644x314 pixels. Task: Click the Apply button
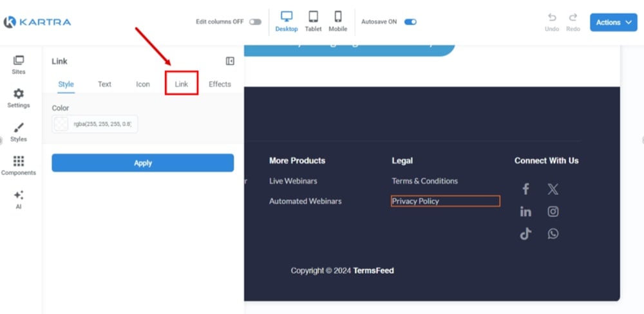click(142, 163)
